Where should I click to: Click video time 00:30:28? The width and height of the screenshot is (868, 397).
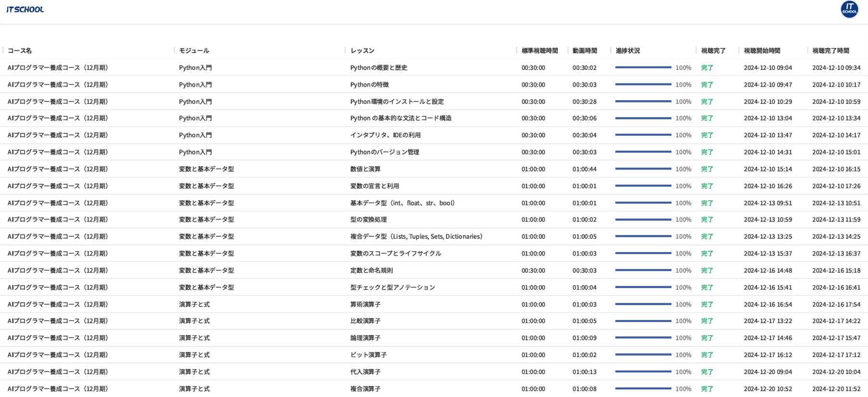(x=585, y=102)
